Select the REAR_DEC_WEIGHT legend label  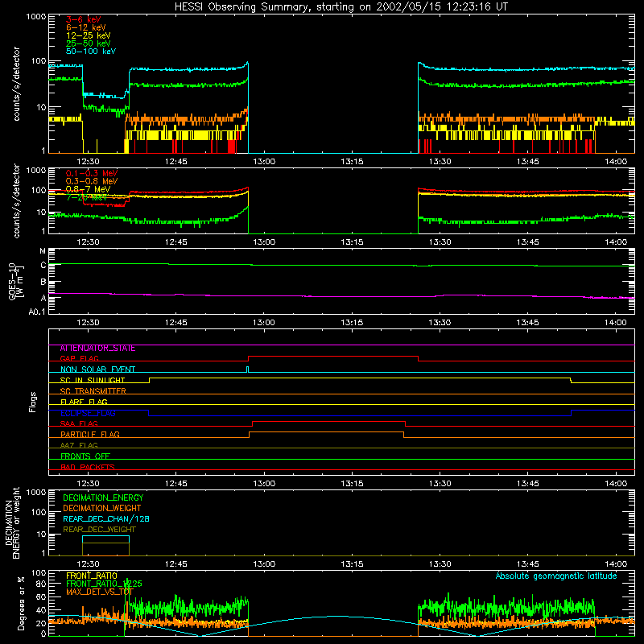(x=99, y=530)
